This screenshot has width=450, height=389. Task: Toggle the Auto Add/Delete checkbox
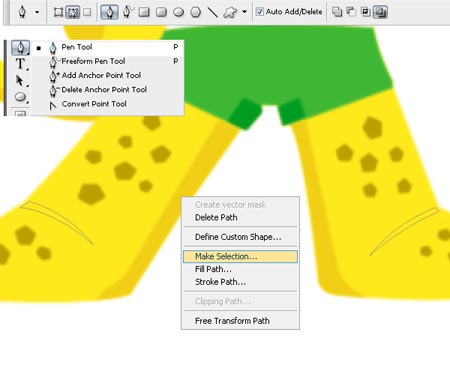pos(259,12)
